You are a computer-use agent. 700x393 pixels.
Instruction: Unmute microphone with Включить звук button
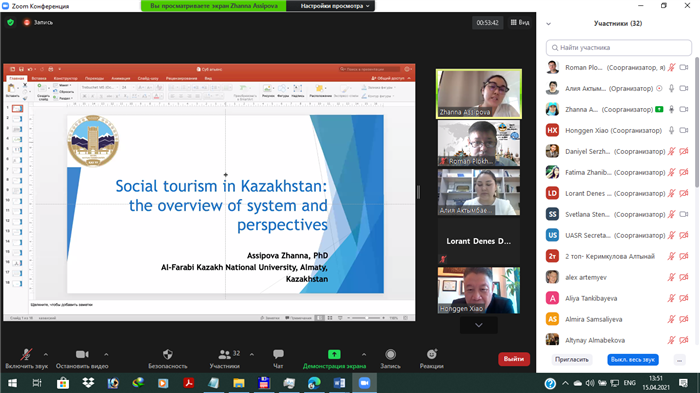coord(26,359)
